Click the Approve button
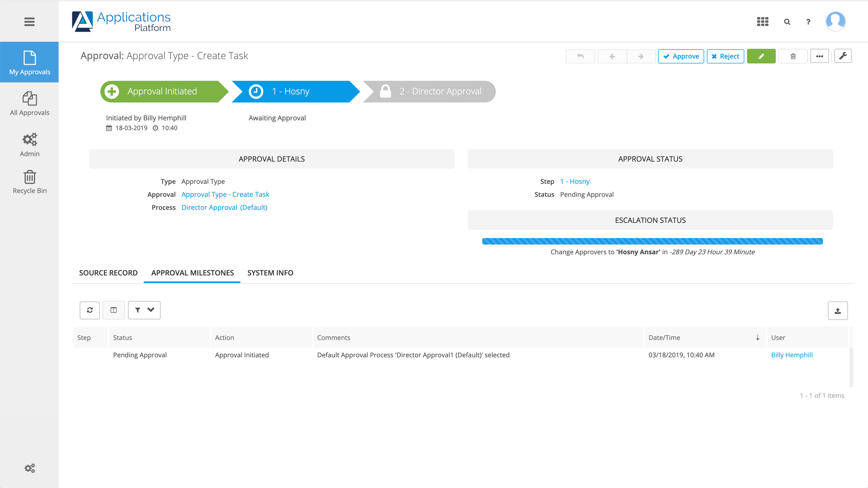Viewport: 868px width, 488px height. coord(681,56)
